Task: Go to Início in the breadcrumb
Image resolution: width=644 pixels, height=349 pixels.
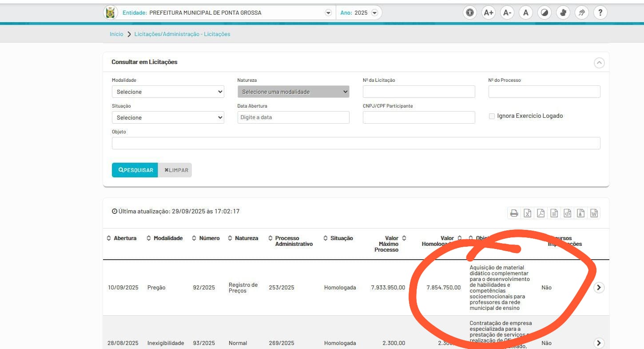Action: click(x=116, y=34)
